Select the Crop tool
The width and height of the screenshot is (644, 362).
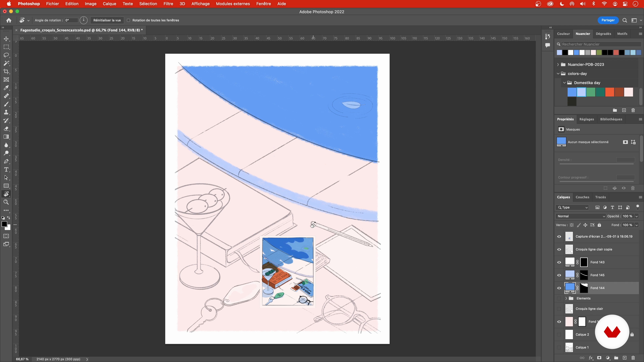click(x=6, y=71)
